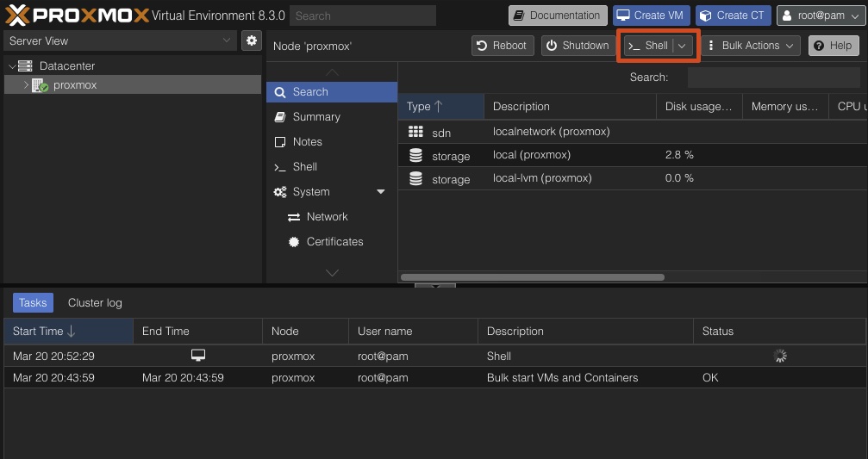Click the sdn grid icon in table
The width and height of the screenshot is (868, 459).
coord(416,132)
